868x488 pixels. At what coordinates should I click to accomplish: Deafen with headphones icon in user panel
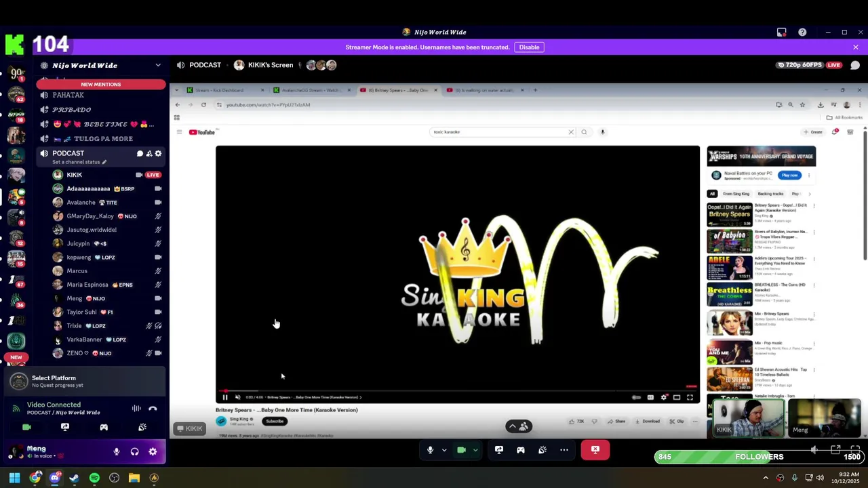point(134,451)
